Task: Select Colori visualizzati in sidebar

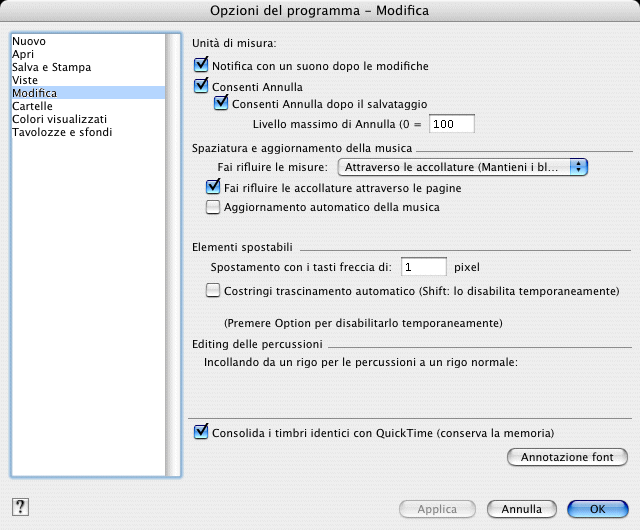Action: tap(59, 119)
